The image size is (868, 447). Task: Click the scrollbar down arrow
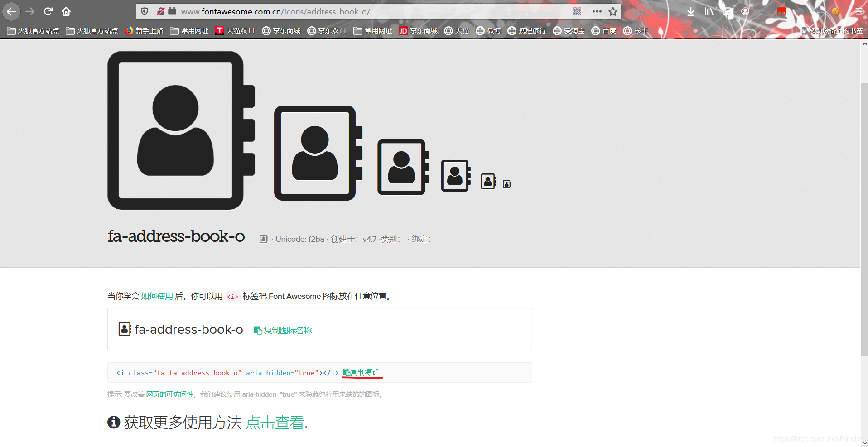[x=864, y=443]
